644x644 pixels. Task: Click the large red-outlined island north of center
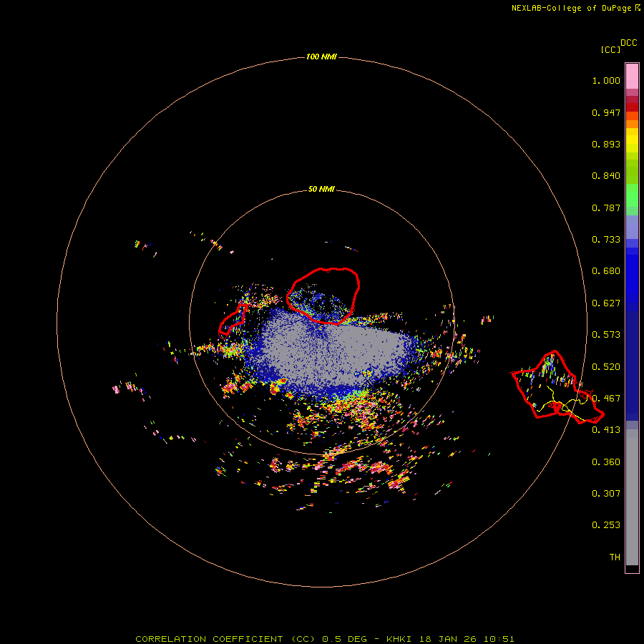click(x=323, y=296)
